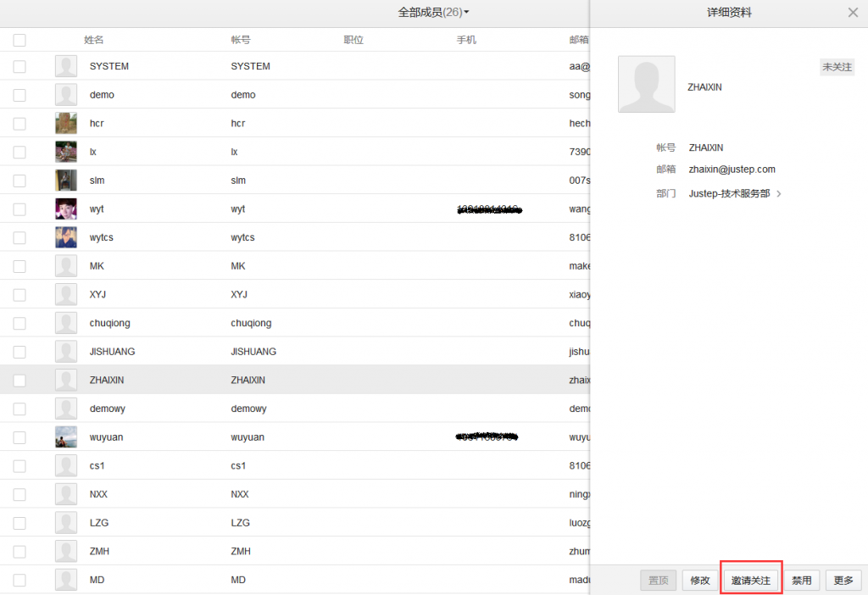
Task: Click wyt's avatar in the member list
Action: coord(65,209)
